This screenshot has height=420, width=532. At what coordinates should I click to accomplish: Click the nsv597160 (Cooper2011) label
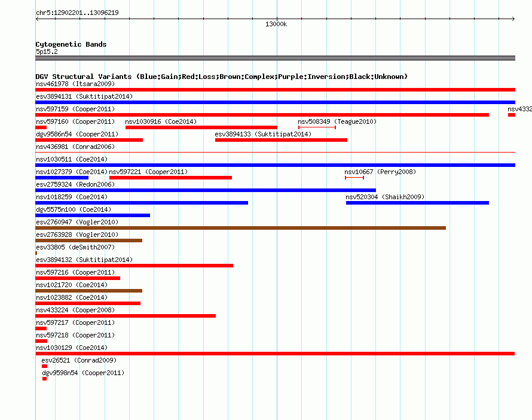coord(75,121)
